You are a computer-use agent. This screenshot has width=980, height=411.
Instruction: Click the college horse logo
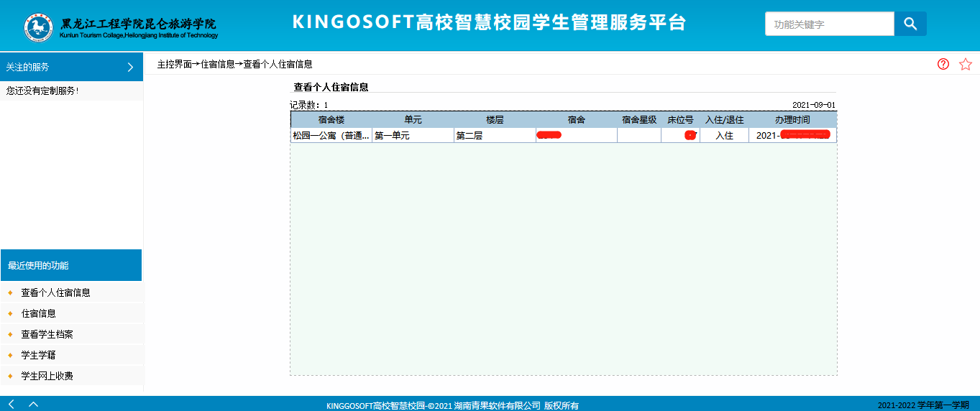point(38,27)
